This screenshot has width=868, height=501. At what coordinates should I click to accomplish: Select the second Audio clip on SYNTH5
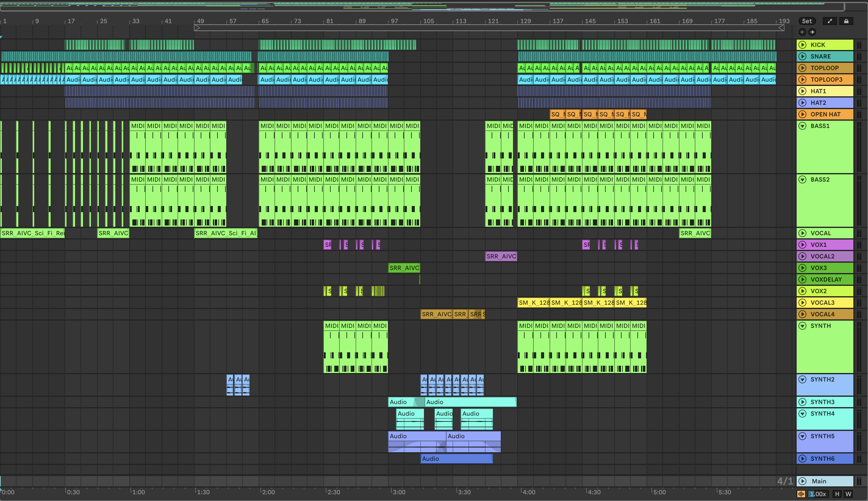click(x=473, y=442)
